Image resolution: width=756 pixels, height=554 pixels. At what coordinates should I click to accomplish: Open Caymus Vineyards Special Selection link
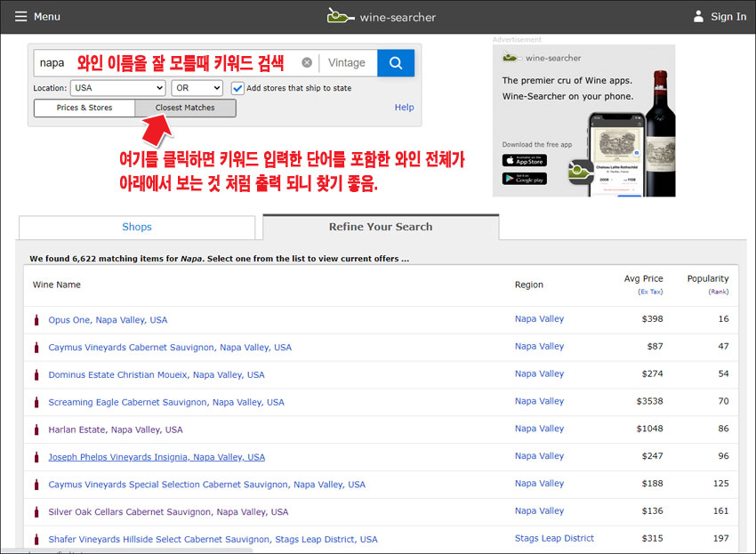(207, 485)
